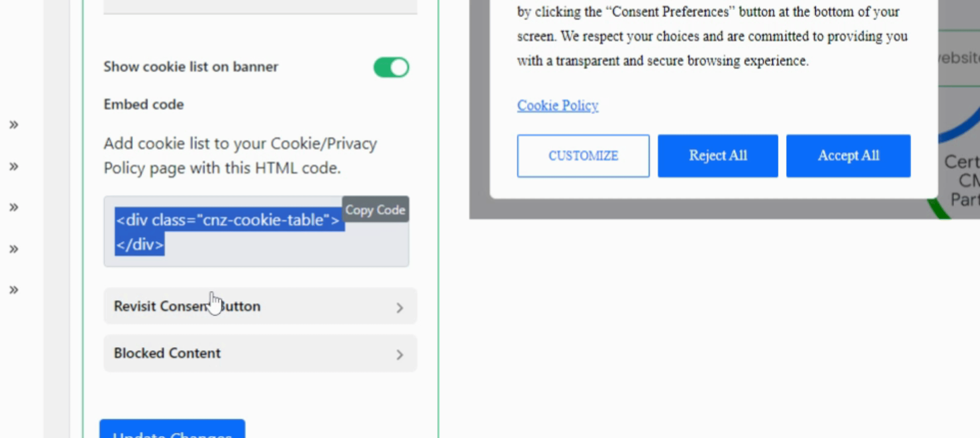Open the Cookie Policy link

[557, 106]
